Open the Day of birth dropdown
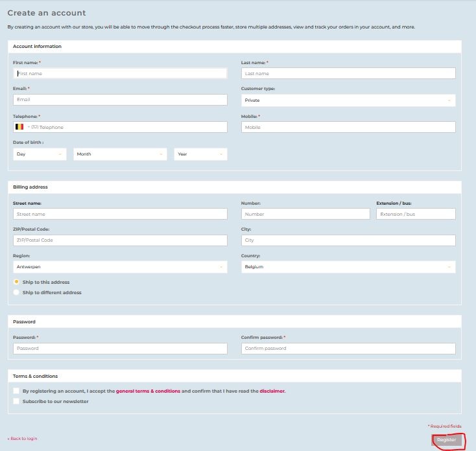This screenshot has width=476, height=451. click(40, 154)
